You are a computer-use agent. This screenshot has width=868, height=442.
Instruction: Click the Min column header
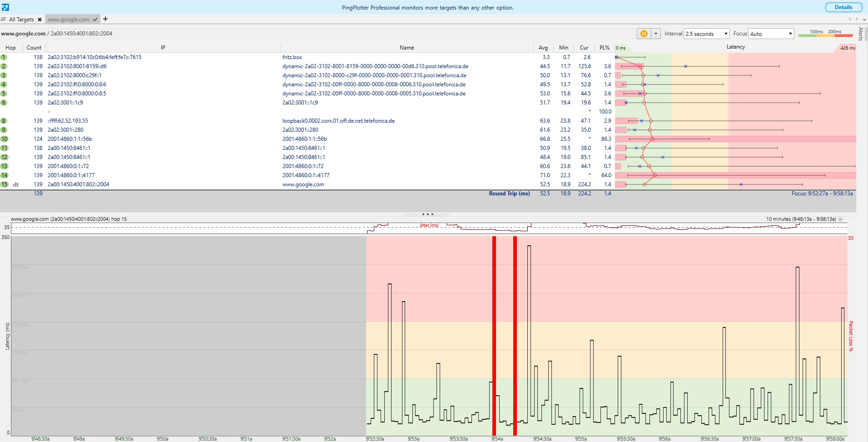[564, 48]
